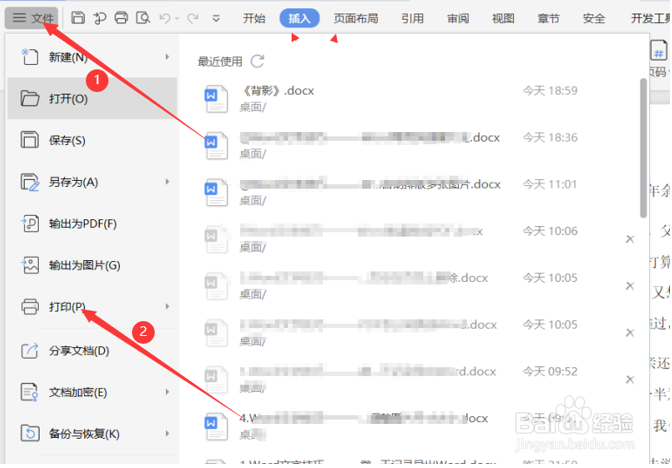The image size is (672, 468).
Task: Expand the 打印(P) submenu arrow
Action: 167,306
